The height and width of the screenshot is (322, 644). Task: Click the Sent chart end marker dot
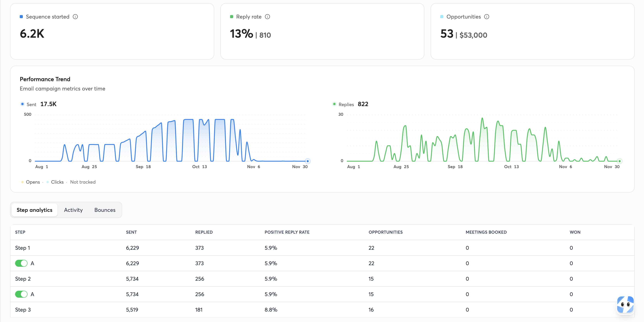pos(307,161)
